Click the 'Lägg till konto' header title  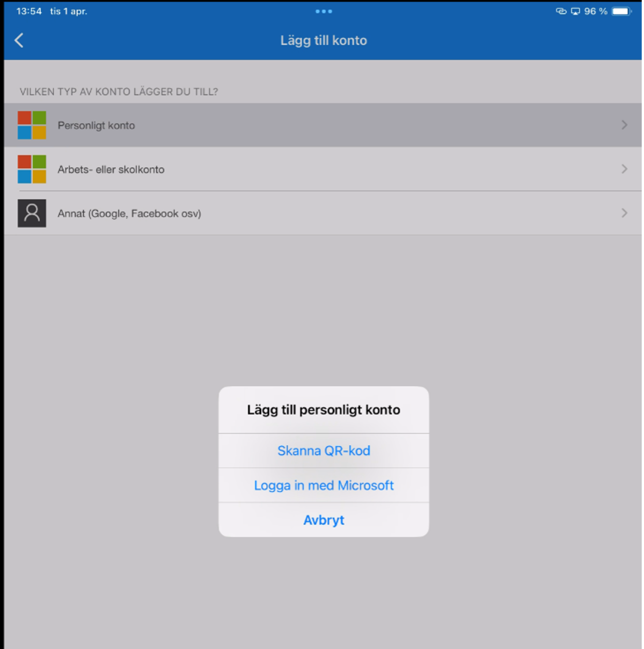(324, 40)
